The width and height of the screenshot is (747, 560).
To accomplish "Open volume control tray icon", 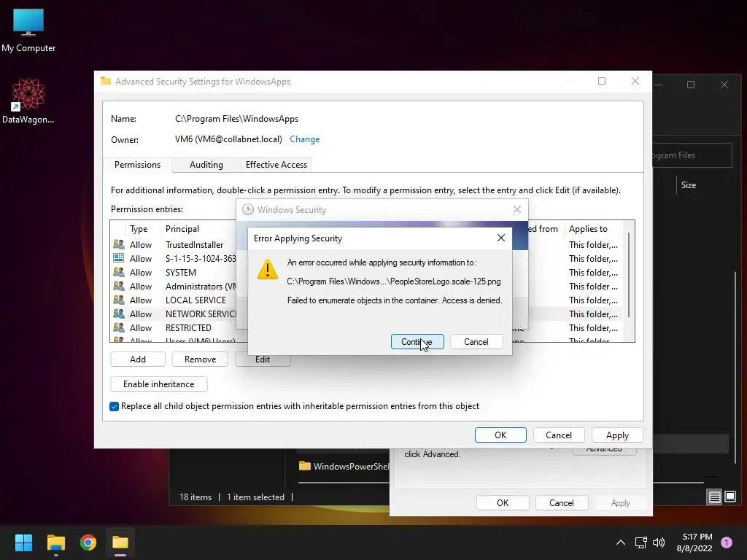I will (659, 542).
